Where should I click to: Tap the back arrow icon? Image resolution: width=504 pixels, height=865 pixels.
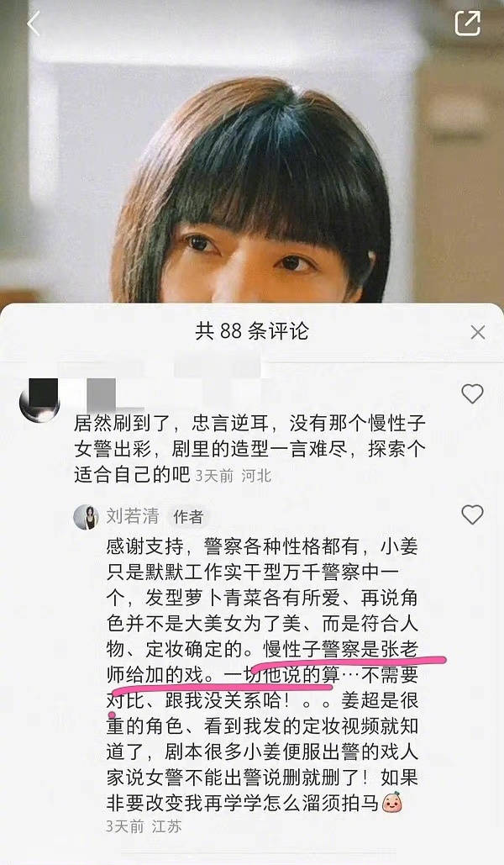pos(34,24)
